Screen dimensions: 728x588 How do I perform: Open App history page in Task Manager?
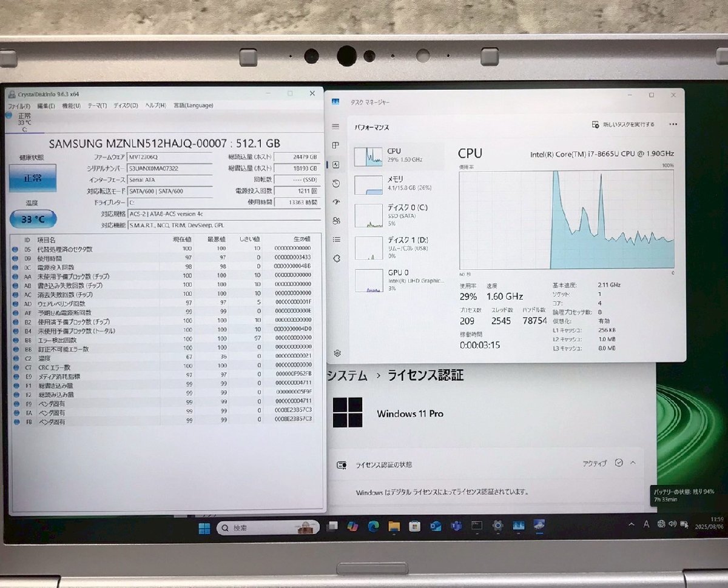click(335, 183)
